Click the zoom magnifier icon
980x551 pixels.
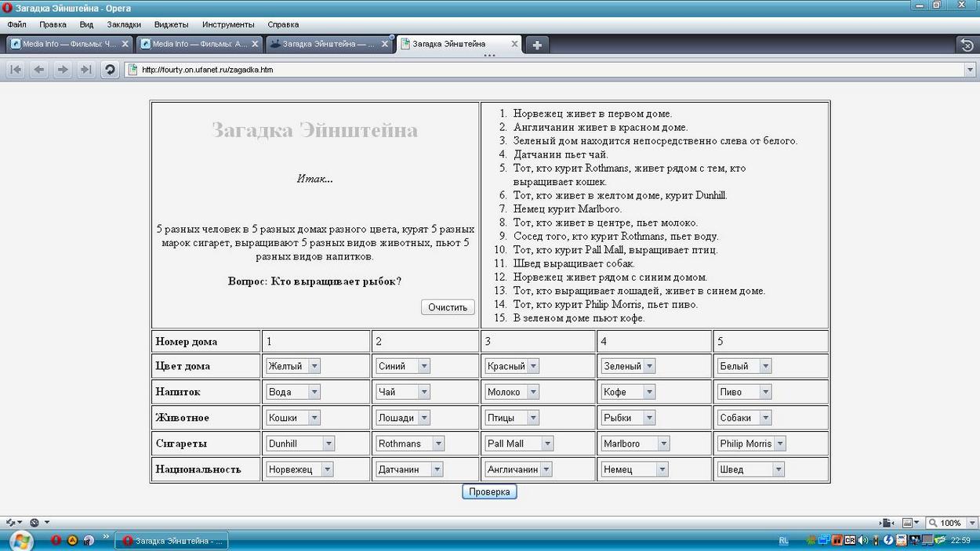933,523
